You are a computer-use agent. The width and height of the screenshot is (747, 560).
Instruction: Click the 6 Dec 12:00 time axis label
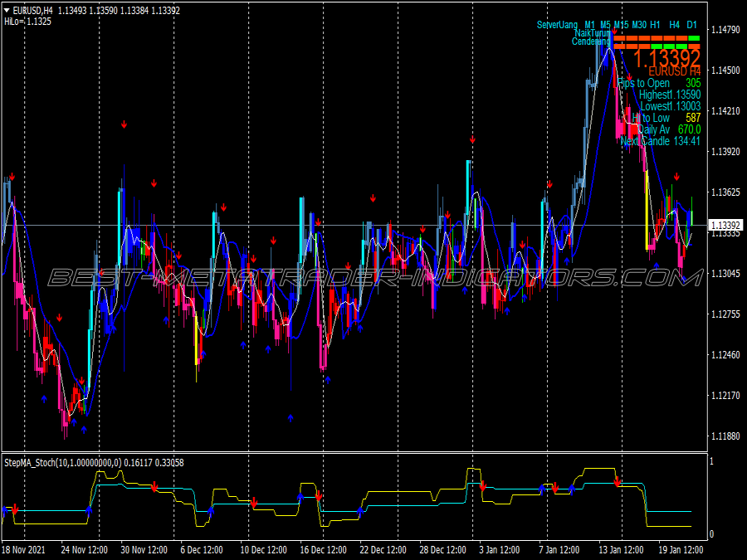click(x=202, y=550)
